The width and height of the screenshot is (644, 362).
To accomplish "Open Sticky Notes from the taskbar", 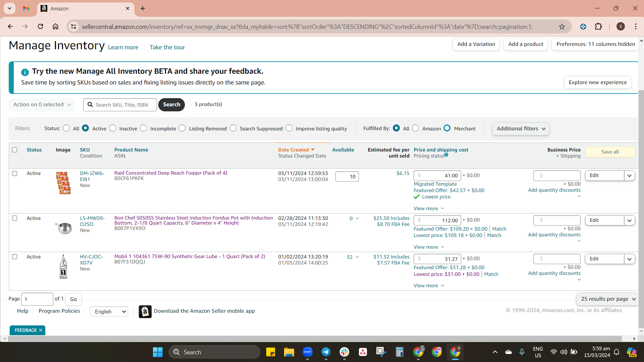I will (271, 352).
